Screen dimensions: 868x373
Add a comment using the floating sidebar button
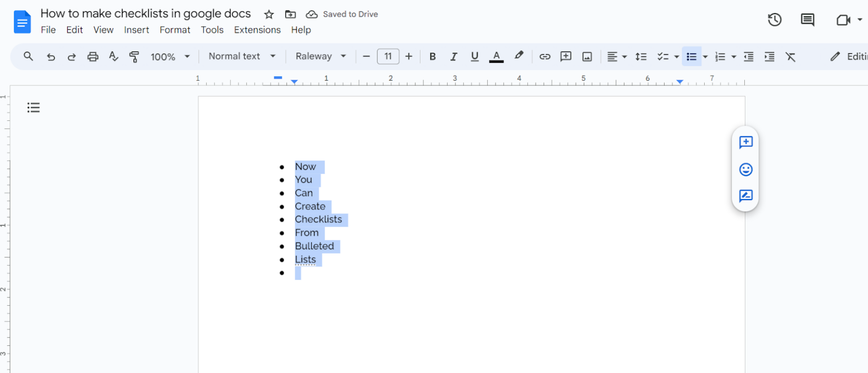point(745,142)
